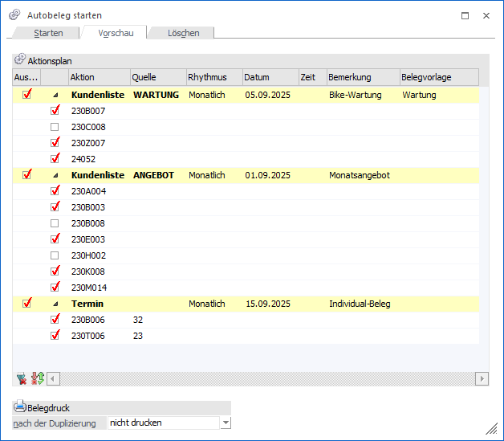Screen dimensions: 504x441
Task: Open the 'nach der Duplizierung' dropdown
Action: click(226, 423)
